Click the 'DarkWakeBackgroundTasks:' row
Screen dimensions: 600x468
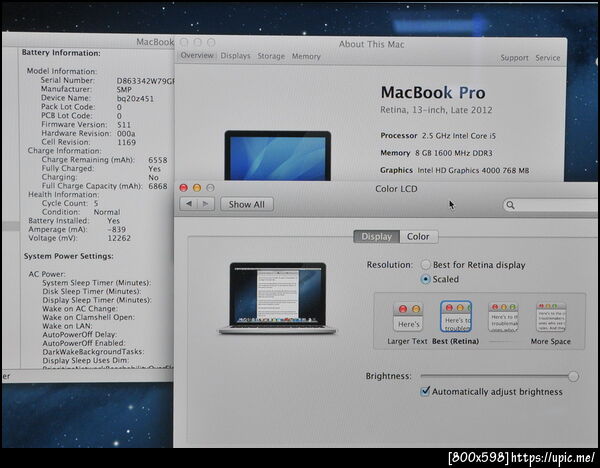tap(93, 352)
